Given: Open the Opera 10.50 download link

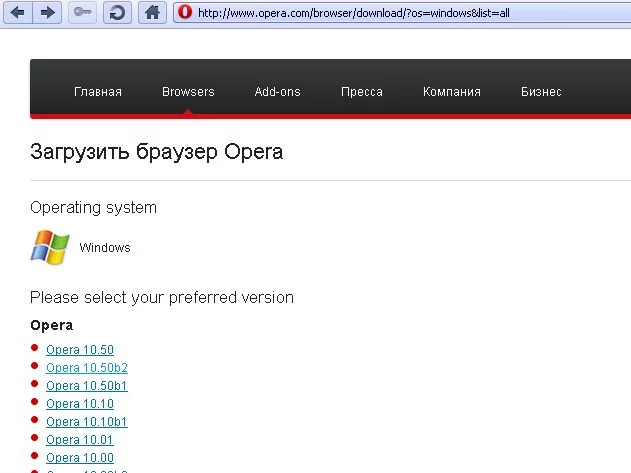Looking at the screenshot, I should click(80, 350).
